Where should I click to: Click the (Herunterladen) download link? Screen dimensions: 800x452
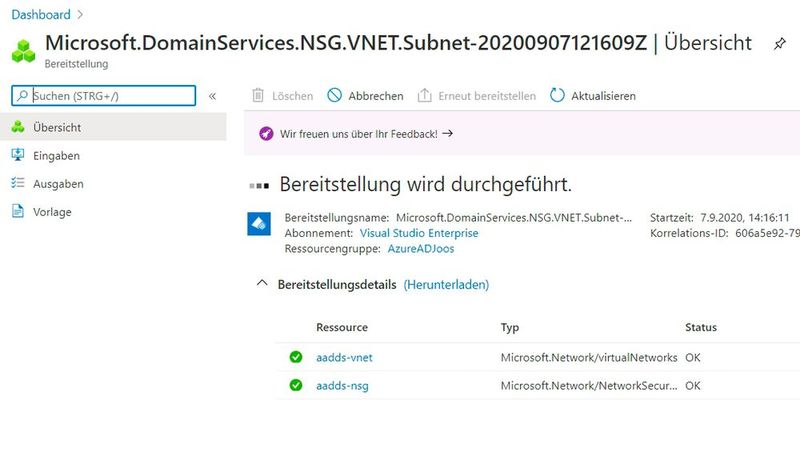point(446,285)
